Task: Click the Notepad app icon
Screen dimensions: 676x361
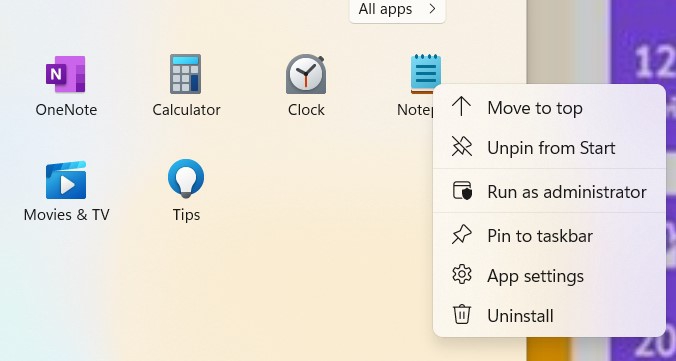Action: (x=426, y=74)
